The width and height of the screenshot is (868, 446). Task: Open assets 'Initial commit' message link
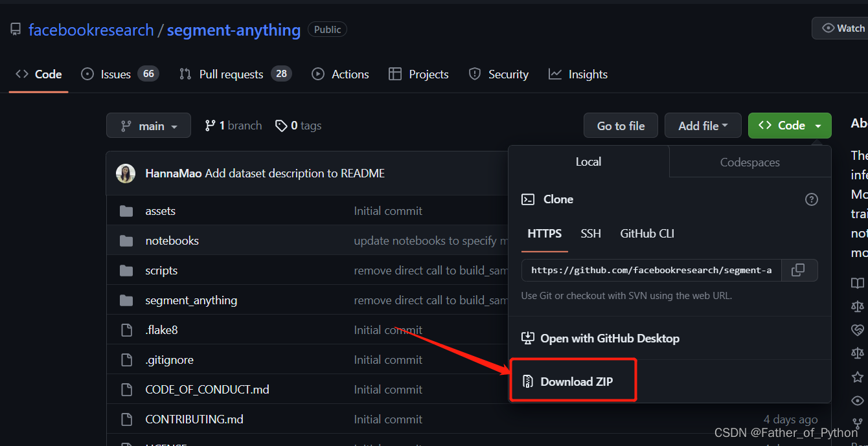[388, 211]
